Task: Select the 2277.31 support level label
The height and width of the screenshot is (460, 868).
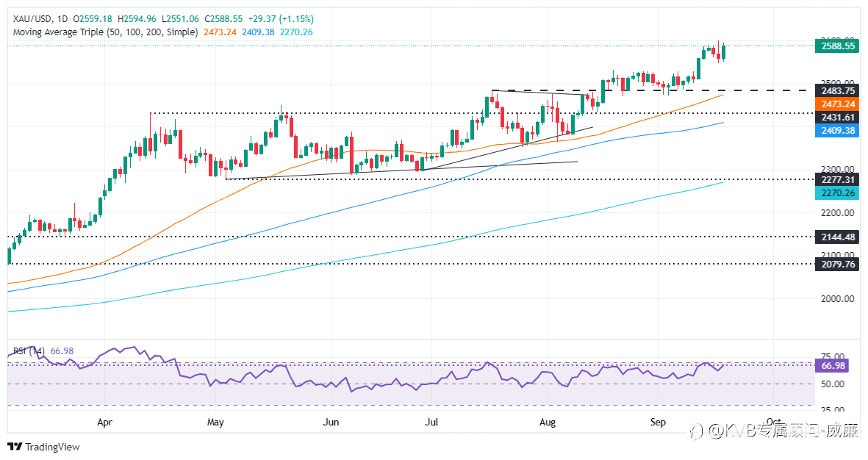Action: tap(837, 180)
